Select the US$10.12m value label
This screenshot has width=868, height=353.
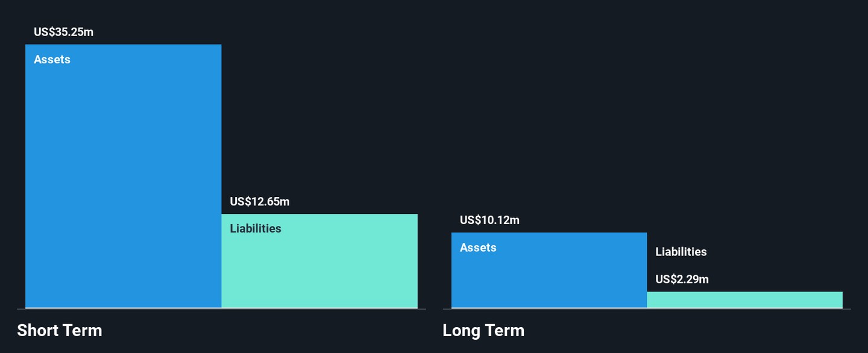pyautogui.click(x=489, y=220)
